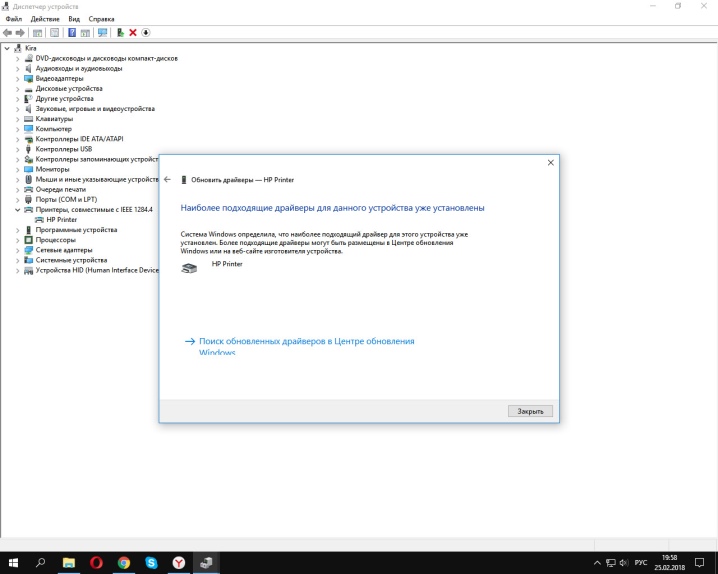This screenshot has width=718, height=574.
Task: Click the scan for hardware changes monitor icon
Action: coord(103,32)
